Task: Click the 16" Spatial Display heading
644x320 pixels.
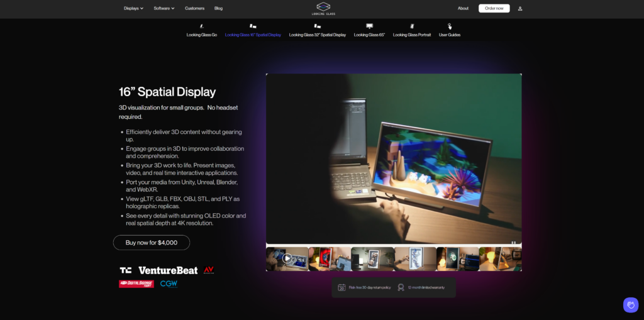Action: point(167,92)
